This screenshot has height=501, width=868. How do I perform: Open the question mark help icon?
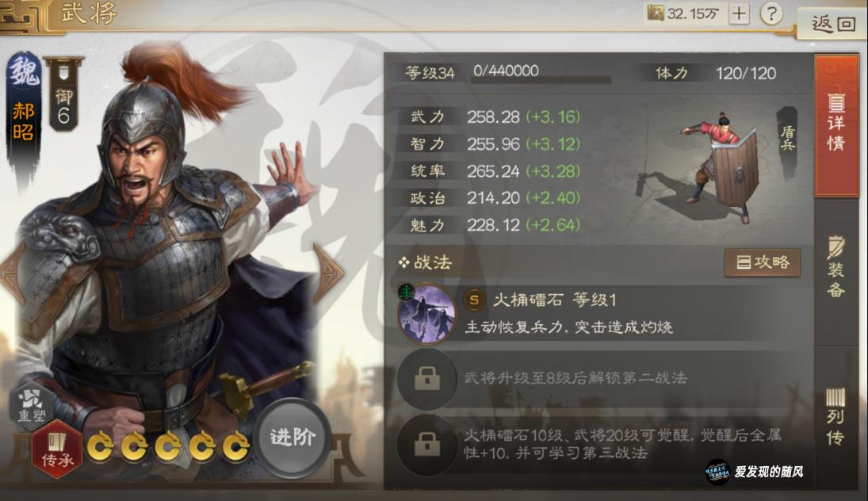[771, 13]
